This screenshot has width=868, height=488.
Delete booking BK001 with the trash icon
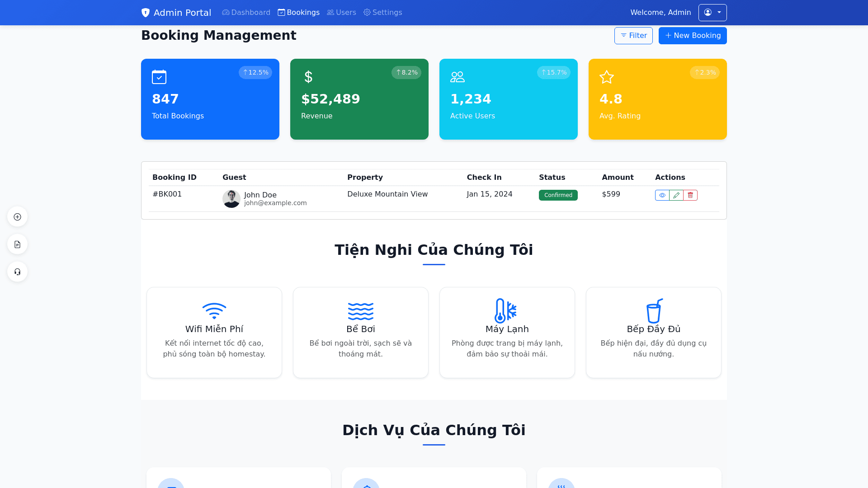(690, 195)
